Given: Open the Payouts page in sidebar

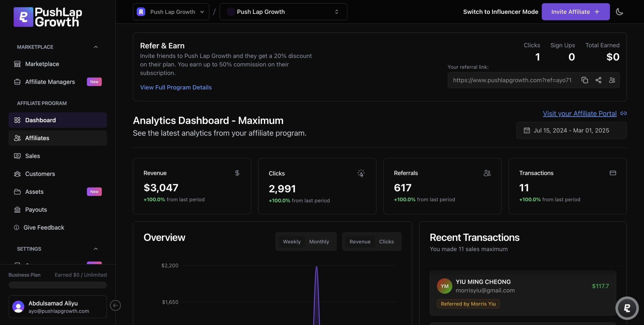Looking at the screenshot, I should (36, 210).
